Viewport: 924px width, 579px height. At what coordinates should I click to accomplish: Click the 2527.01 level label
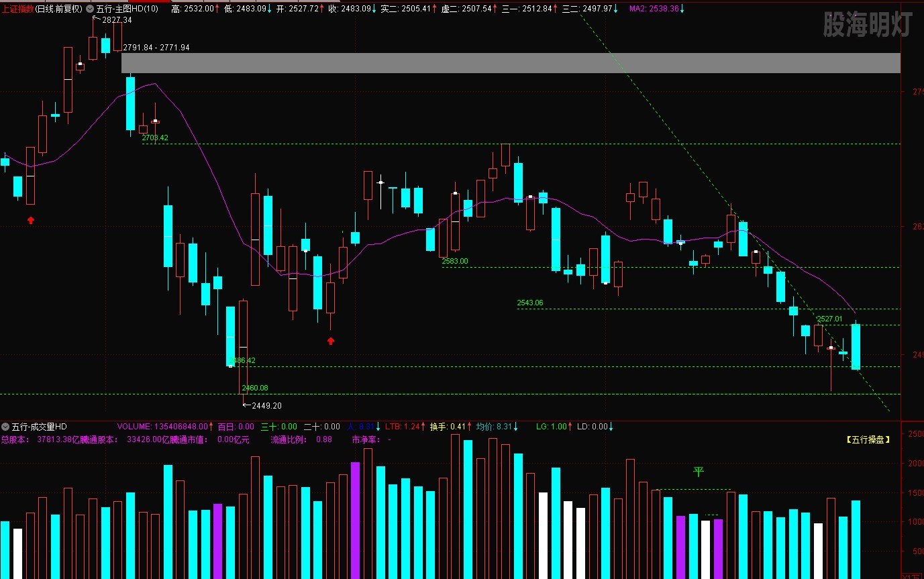[829, 319]
